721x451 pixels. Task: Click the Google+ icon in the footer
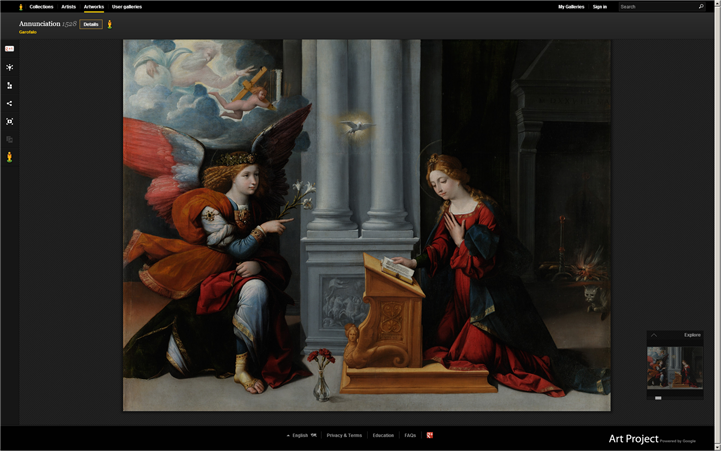tap(429, 435)
